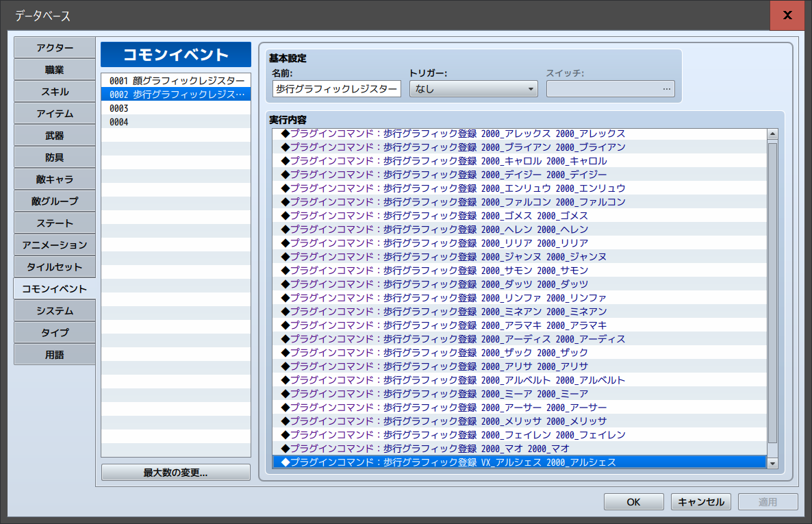Screen dimensions: 812x524
Task: Select the 2000_アーディス plugin command line
Action: pyautogui.click(x=520, y=339)
